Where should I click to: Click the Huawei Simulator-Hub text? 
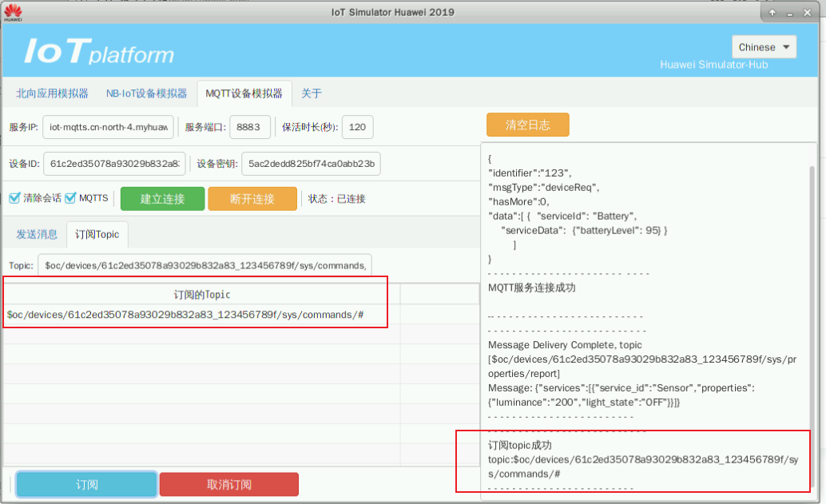click(x=714, y=65)
